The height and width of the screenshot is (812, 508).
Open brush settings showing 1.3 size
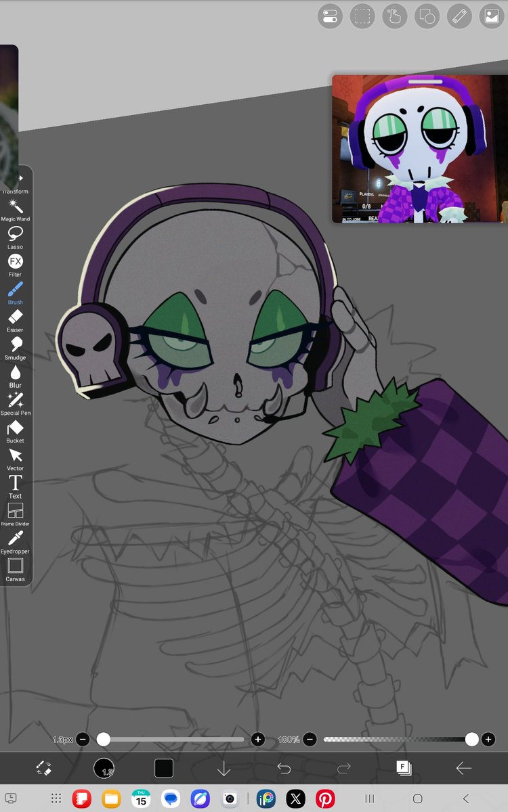[x=104, y=768]
